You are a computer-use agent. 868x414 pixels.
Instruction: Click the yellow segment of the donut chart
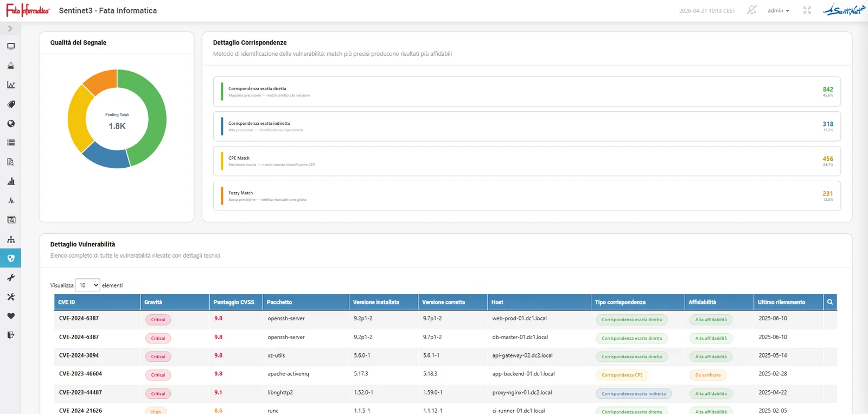77,119
